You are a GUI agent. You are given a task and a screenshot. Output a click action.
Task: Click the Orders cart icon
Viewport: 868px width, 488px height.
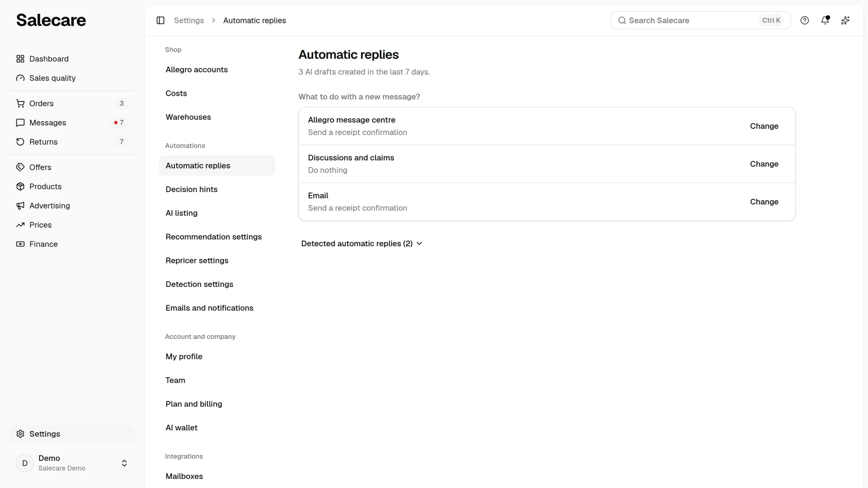coord(20,103)
